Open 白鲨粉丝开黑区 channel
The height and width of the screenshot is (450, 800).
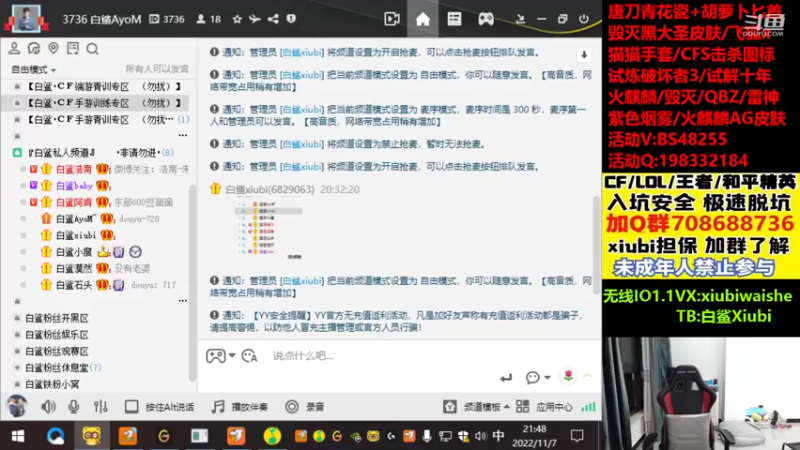[x=57, y=318]
